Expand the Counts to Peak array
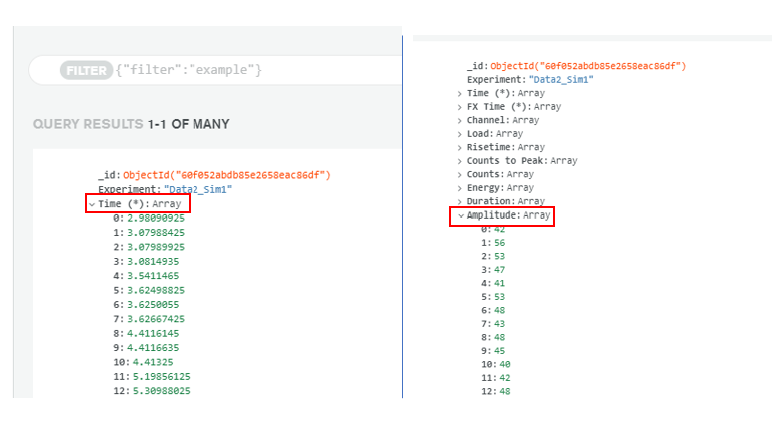The width and height of the screenshot is (783, 432). tap(460, 160)
